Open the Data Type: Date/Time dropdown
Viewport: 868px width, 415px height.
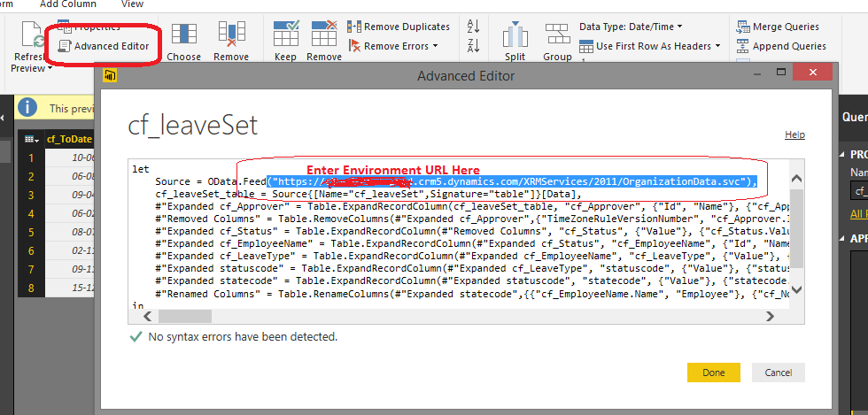click(x=631, y=27)
